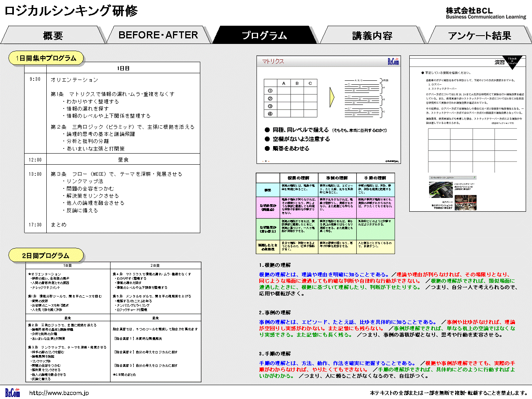Switch to the BEFORE・AFTER tab
The image size is (532, 399).
tap(158, 35)
